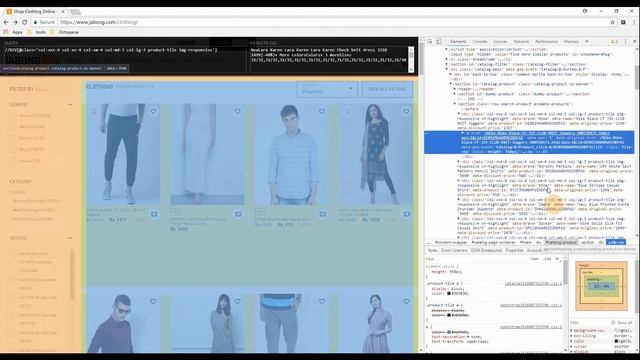
Task: Go back using the browser back arrow
Action: [6, 22]
